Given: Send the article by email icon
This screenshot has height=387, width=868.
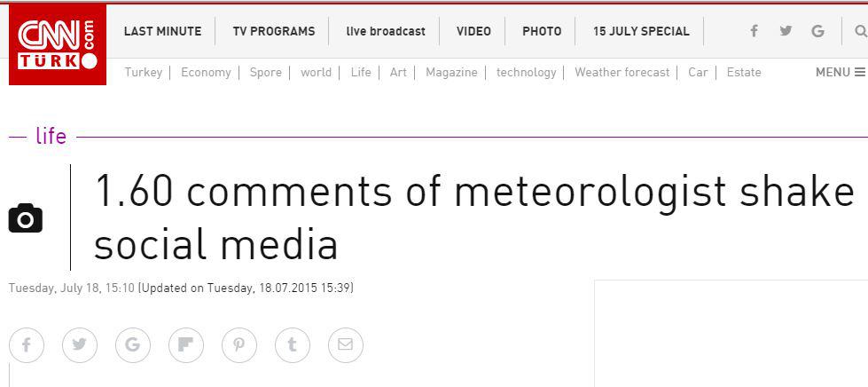Looking at the screenshot, I should coord(346,345).
